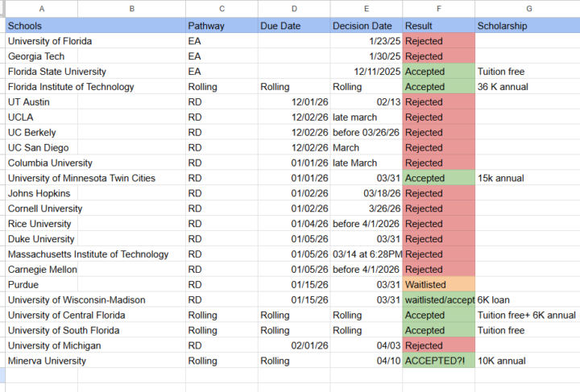Click the Due Date header cell
The image size is (580, 392).
pos(294,26)
